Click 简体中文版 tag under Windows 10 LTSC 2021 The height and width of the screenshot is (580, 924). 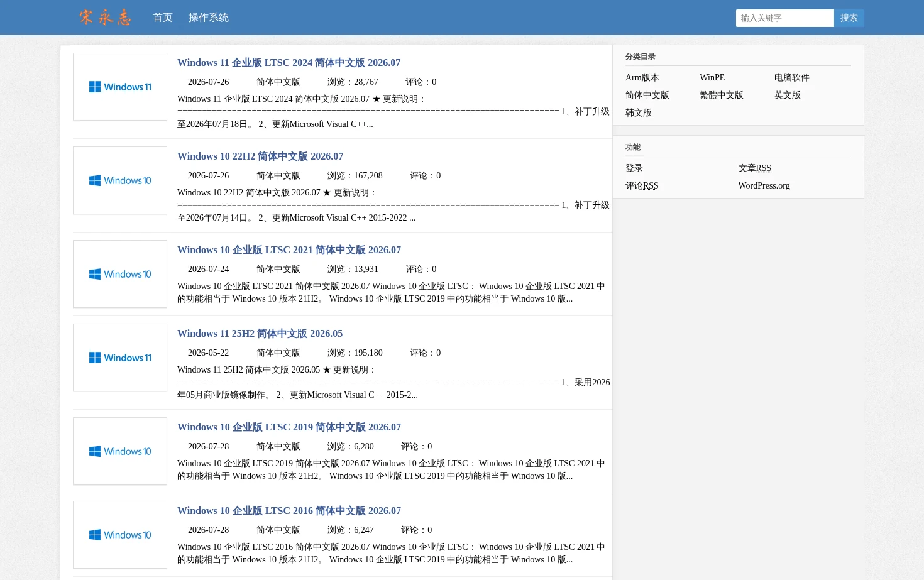click(x=278, y=270)
